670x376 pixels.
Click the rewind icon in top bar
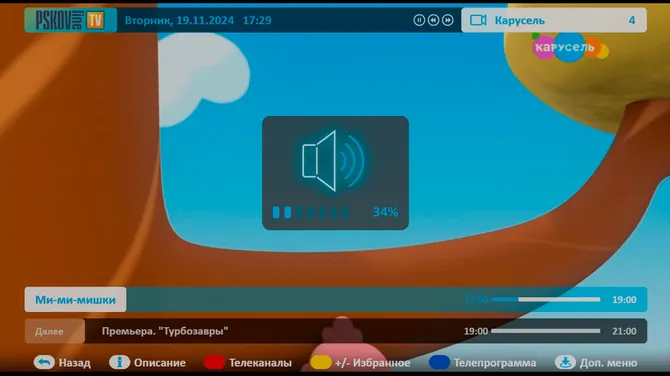point(433,20)
